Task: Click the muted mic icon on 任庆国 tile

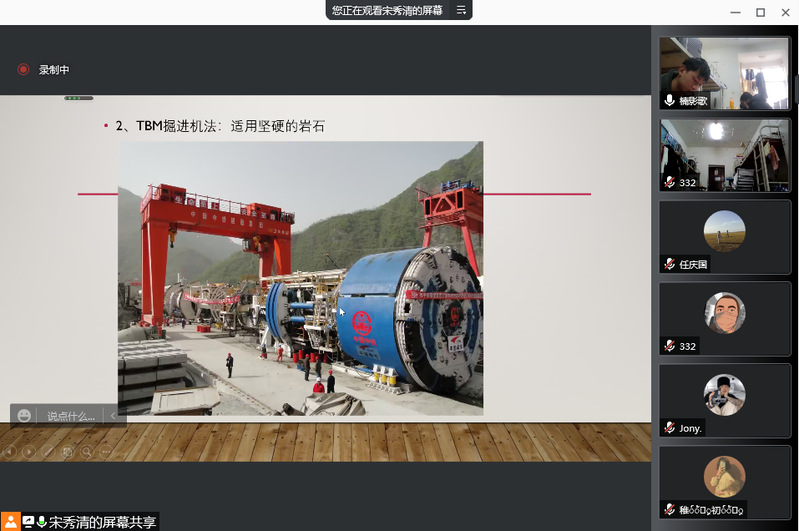Action: [x=669, y=265]
